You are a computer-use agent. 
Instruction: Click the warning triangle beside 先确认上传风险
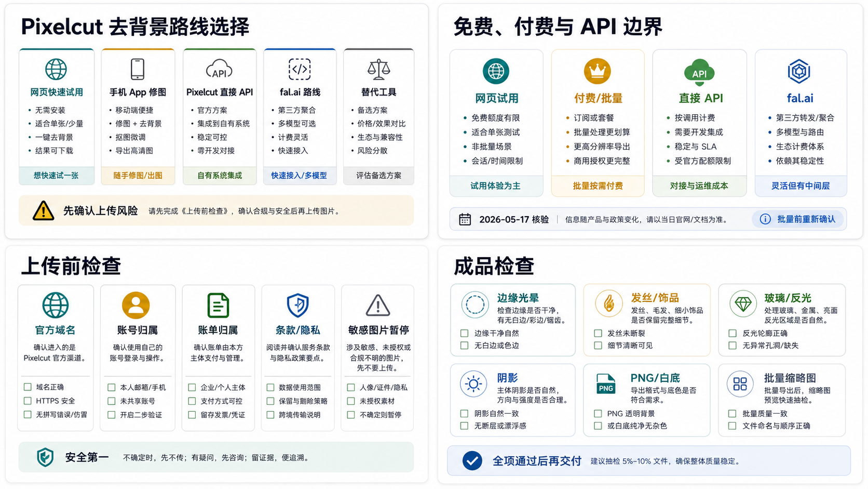(43, 210)
